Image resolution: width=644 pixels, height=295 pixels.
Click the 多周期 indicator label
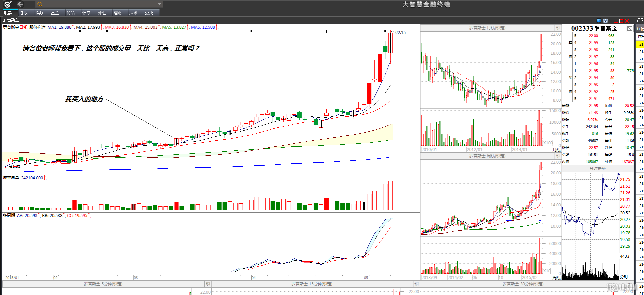pos(9,215)
